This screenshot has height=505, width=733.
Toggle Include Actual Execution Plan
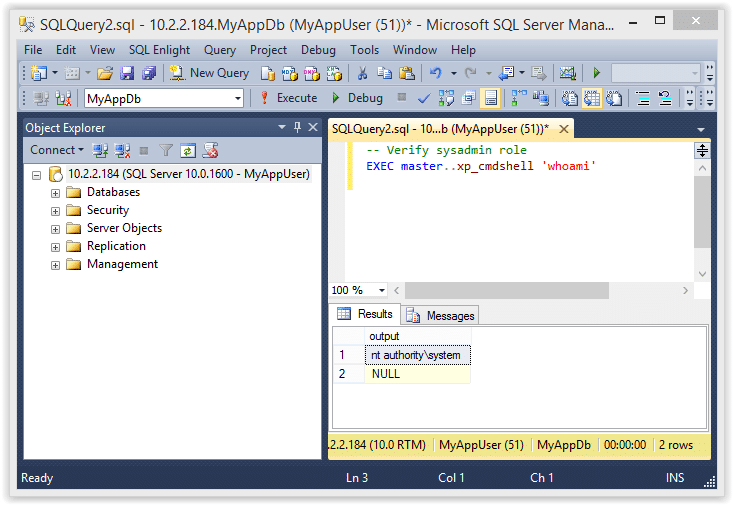519,98
